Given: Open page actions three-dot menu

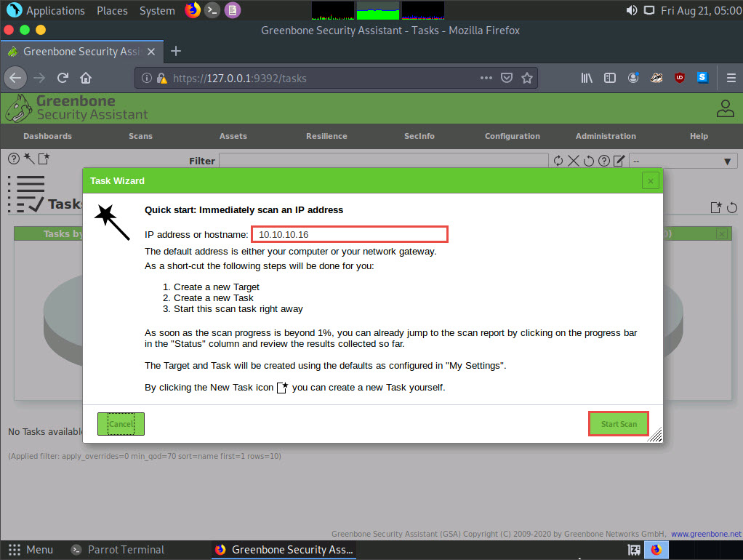Looking at the screenshot, I should point(486,78).
